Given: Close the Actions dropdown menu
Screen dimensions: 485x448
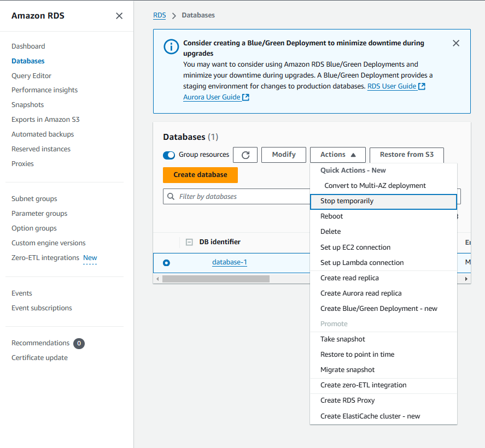Looking at the screenshot, I should pos(337,155).
